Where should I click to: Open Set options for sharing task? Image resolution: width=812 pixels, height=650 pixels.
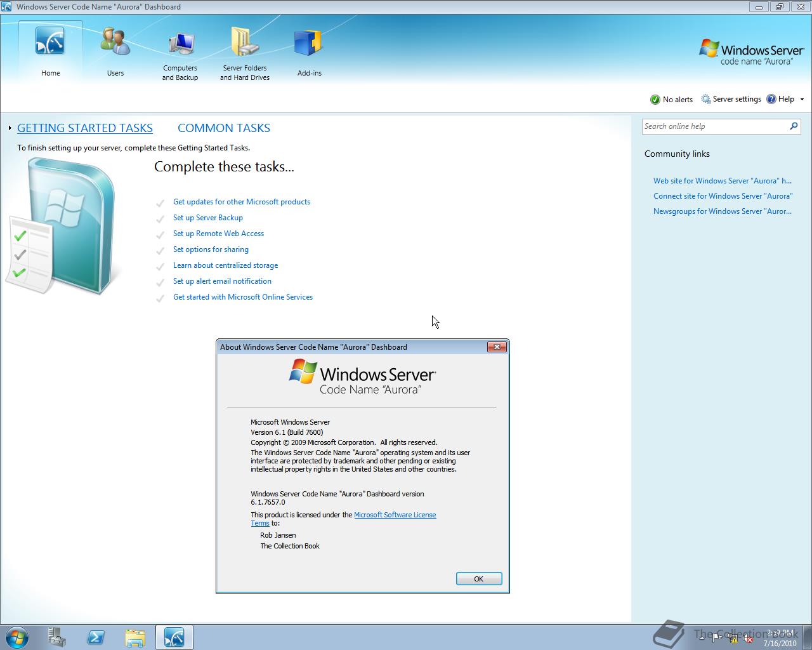pos(211,249)
